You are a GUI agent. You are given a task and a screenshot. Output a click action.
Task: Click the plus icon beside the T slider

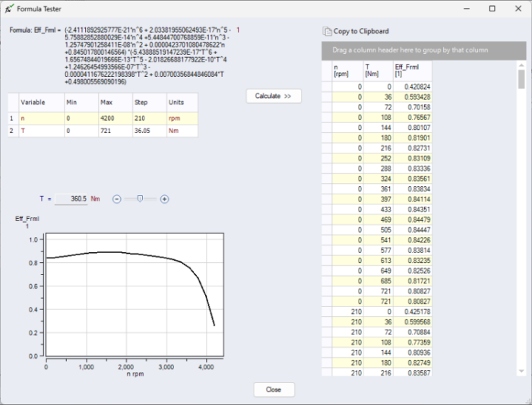[x=164, y=199]
